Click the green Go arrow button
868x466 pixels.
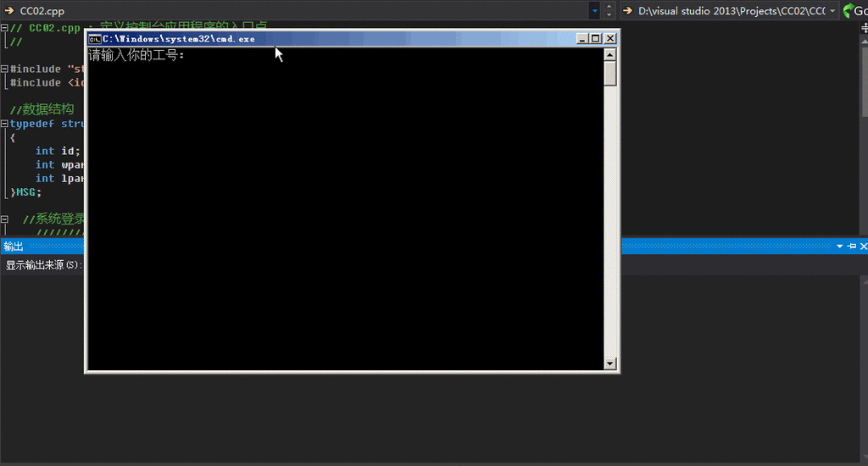848,11
